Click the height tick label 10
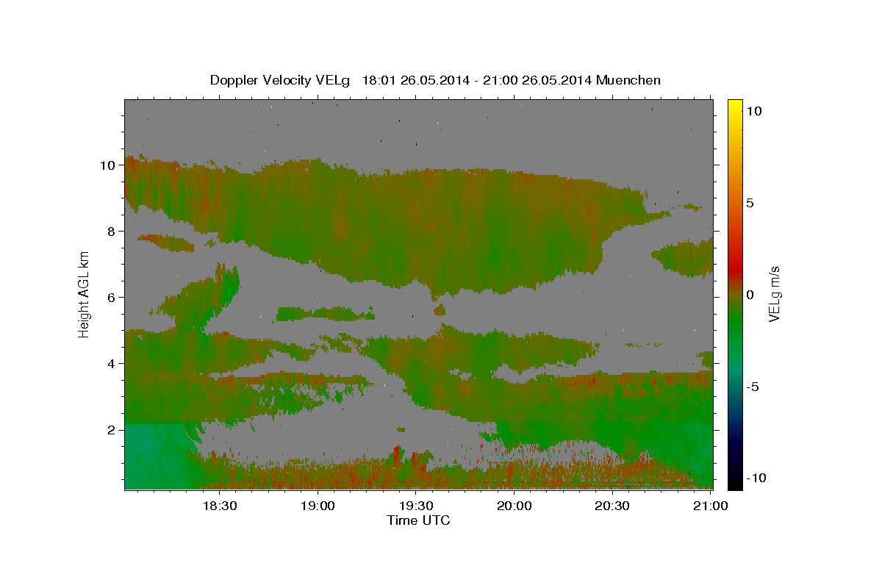Screen dimensions: 882x588 point(109,165)
